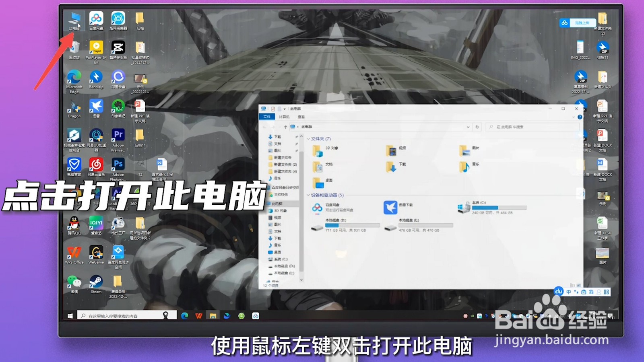Open Explorer help question mark
The height and width of the screenshot is (362, 644).
[580, 117]
